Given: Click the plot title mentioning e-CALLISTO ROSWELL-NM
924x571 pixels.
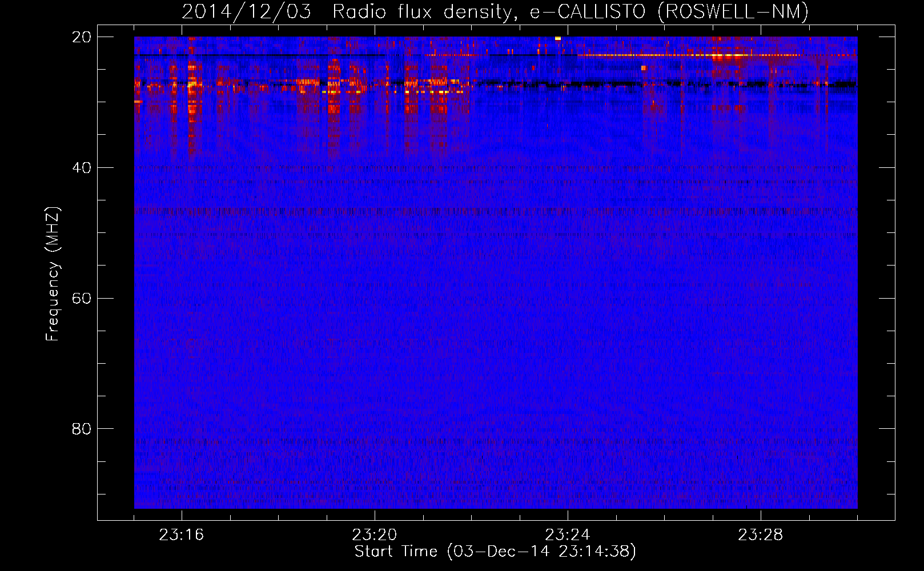Looking at the screenshot, I should pyautogui.click(x=495, y=12).
